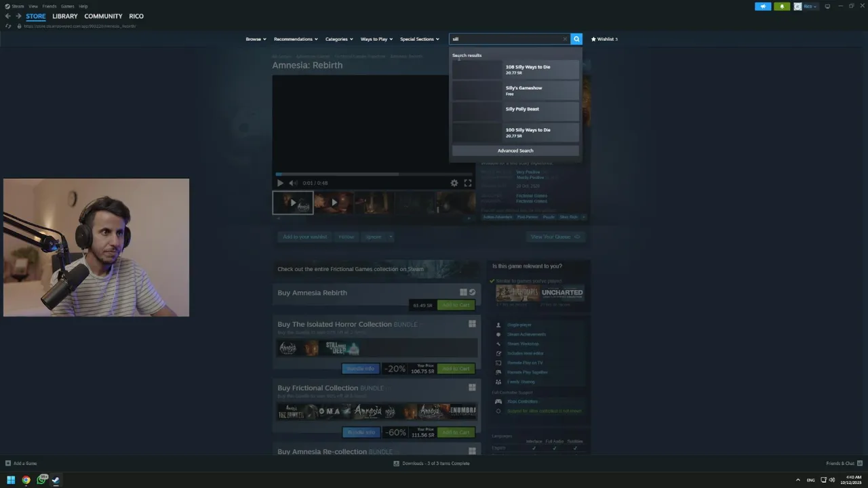
Task: Click the Uncharted similar game image
Action: [562, 293]
